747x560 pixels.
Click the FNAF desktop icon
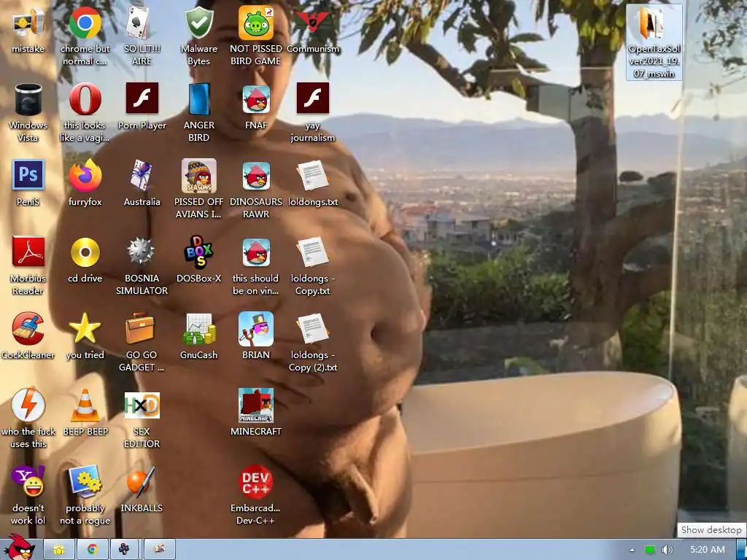click(x=256, y=106)
